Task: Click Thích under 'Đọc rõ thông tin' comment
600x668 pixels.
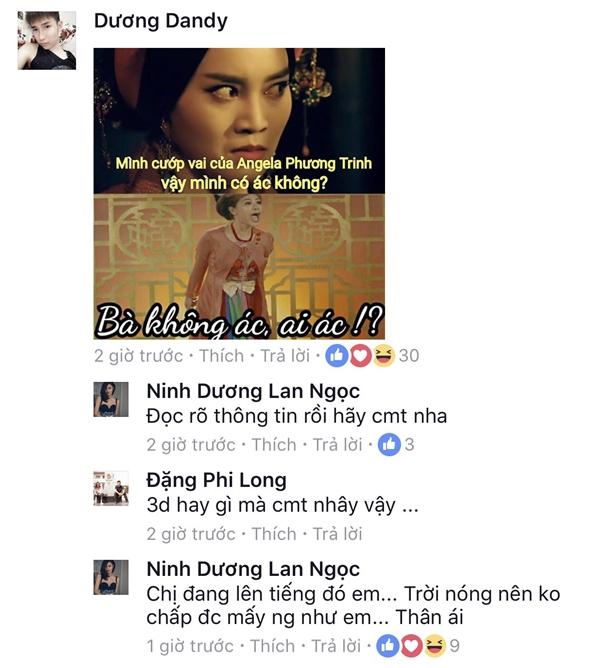Action: point(274,445)
